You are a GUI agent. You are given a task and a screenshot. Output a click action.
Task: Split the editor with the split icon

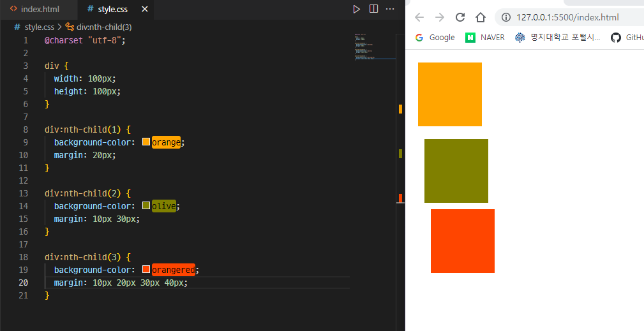coord(374,9)
